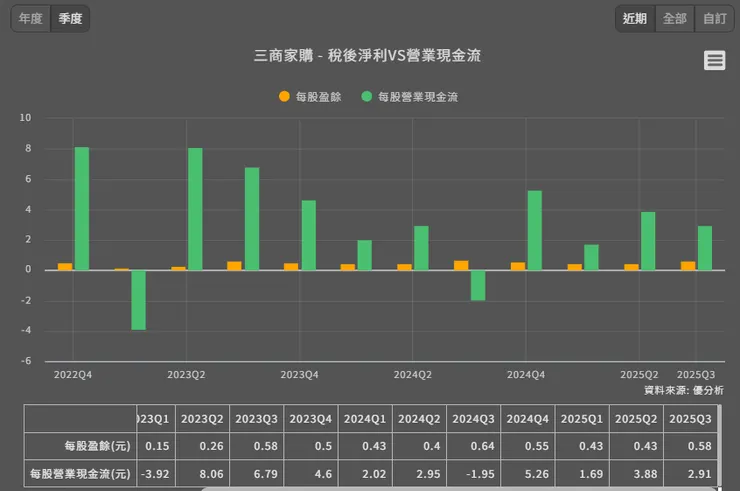Click the 2023Q4 green cash flow bar
This screenshot has height=491, width=740.
point(309,236)
